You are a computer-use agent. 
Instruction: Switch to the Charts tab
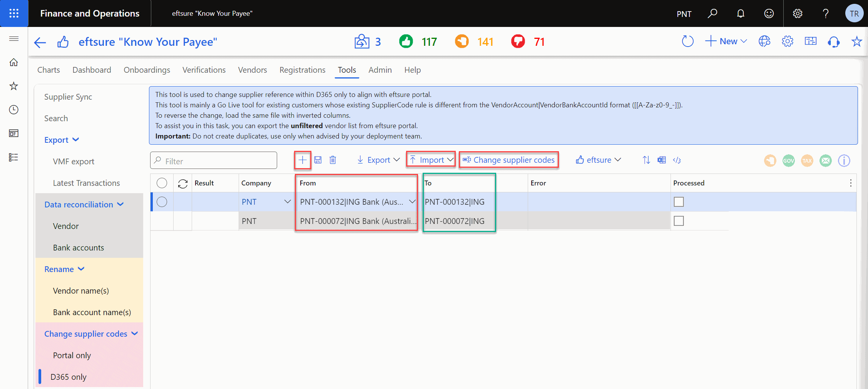[x=49, y=70]
